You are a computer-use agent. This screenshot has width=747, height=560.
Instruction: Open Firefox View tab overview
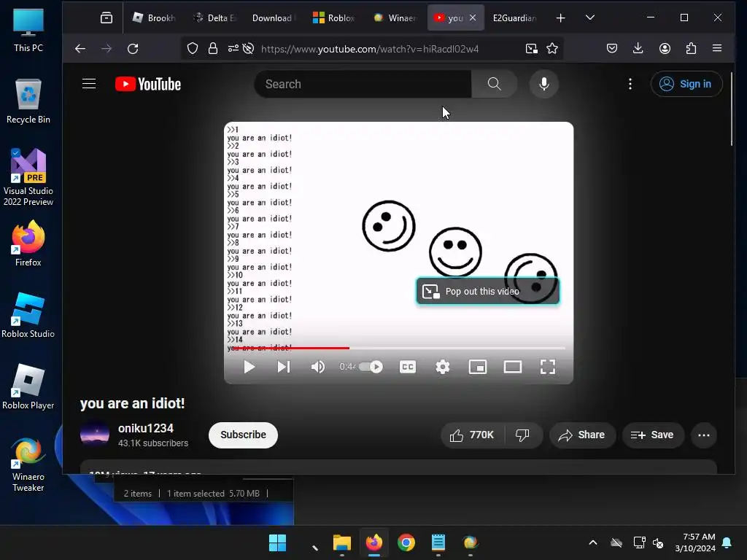[107, 18]
